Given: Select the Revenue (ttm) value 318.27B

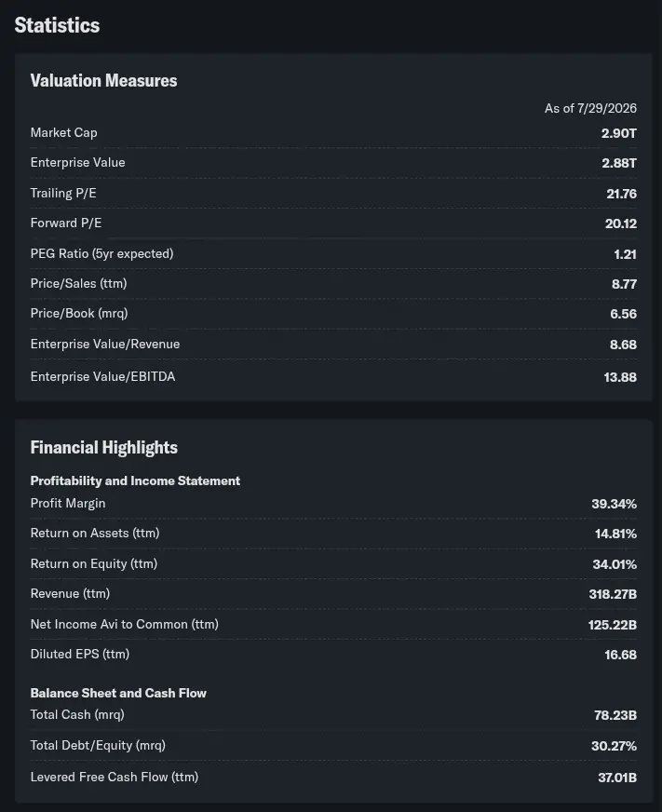Looking at the screenshot, I should tap(613, 594).
